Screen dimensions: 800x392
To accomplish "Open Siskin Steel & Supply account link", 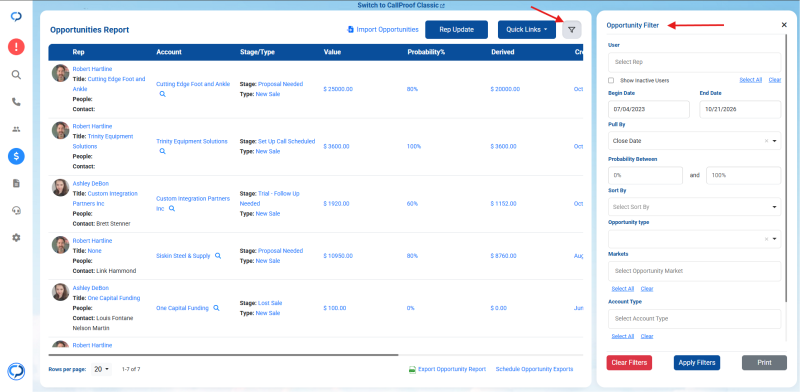I will tap(183, 256).
